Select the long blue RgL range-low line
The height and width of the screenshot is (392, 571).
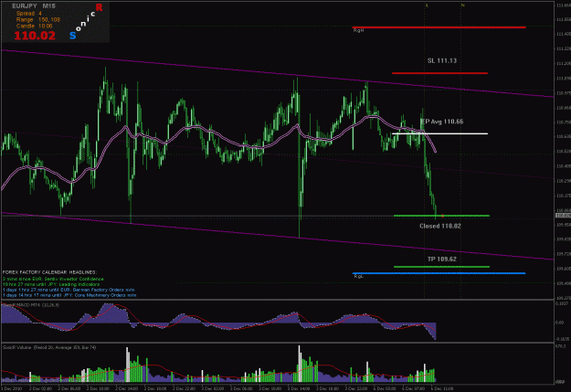439,273
